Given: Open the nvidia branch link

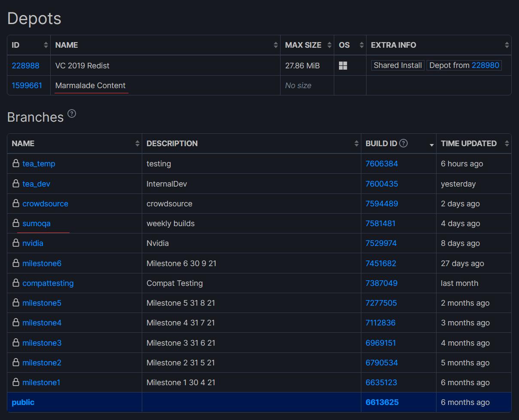Looking at the screenshot, I should click(x=33, y=243).
